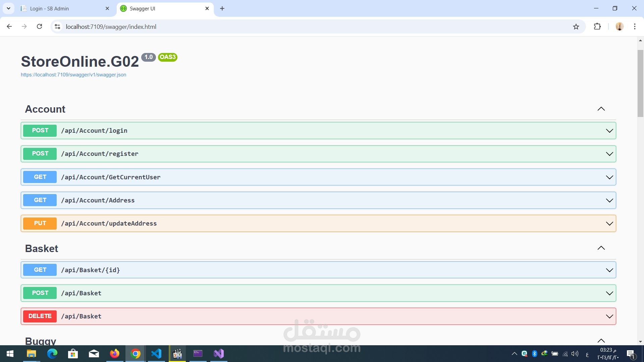Collapse the Basket section
Screen dimensions: 644x362
click(601, 248)
